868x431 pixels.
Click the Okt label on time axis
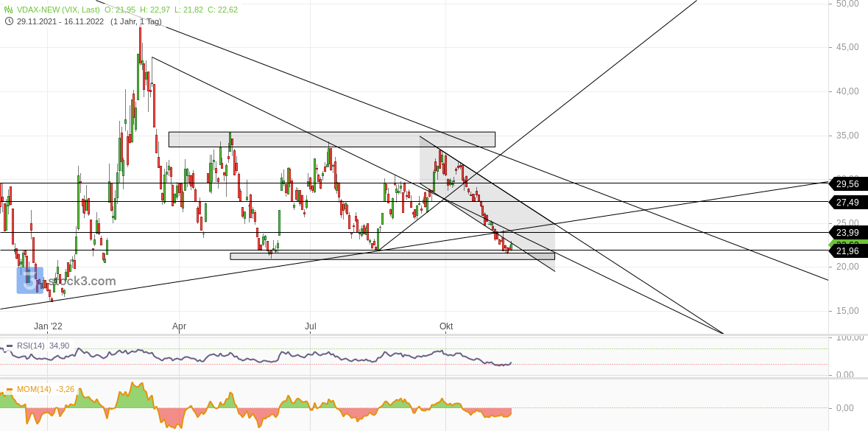point(445,326)
